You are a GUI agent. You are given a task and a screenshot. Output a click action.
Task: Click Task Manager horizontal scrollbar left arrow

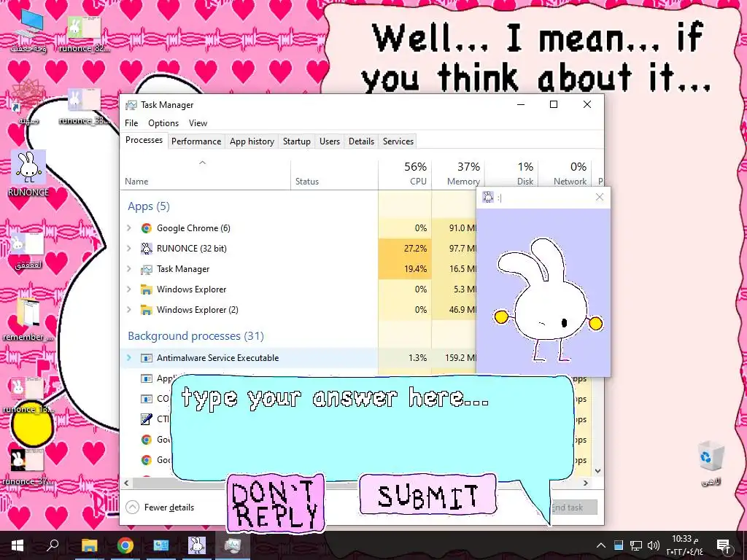point(126,483)
